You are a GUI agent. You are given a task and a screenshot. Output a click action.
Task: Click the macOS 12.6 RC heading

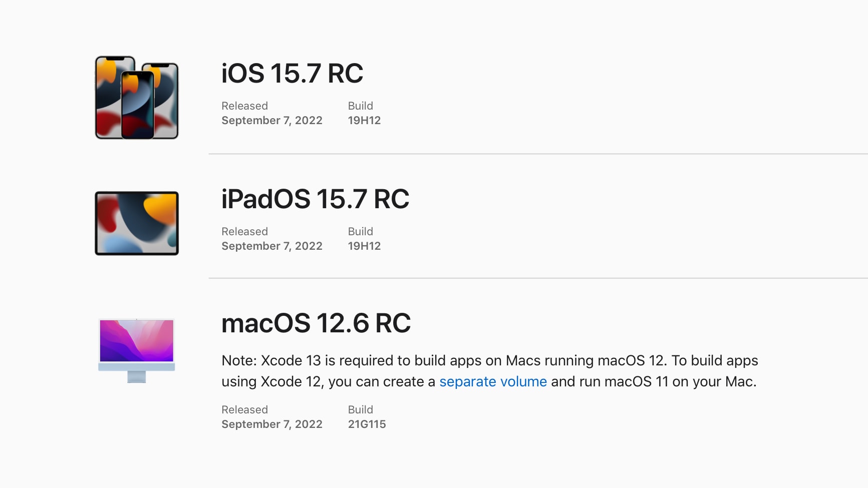point(316,323)
